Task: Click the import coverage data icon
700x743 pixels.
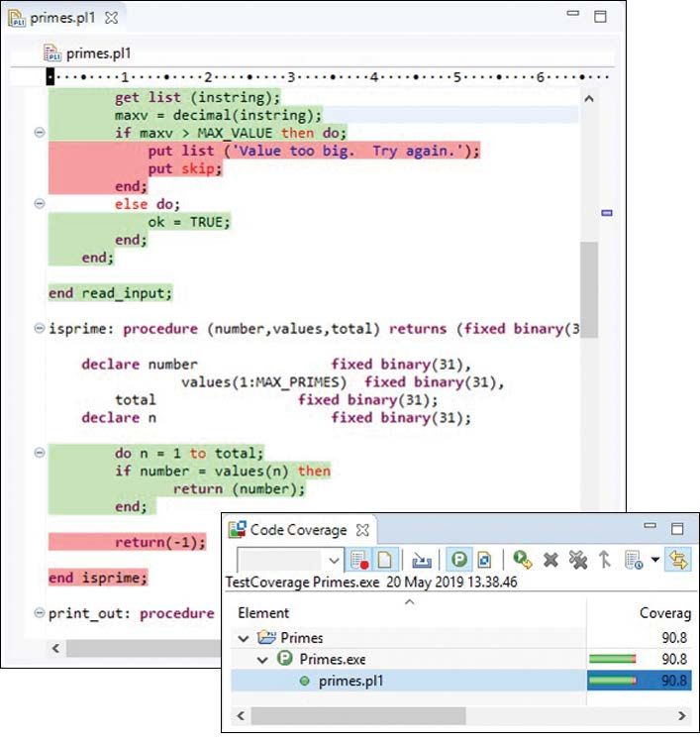Action: 421,561
